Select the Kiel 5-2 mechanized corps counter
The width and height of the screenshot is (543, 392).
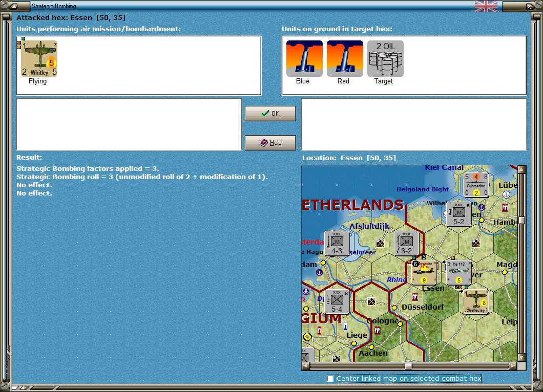[458, 214]
